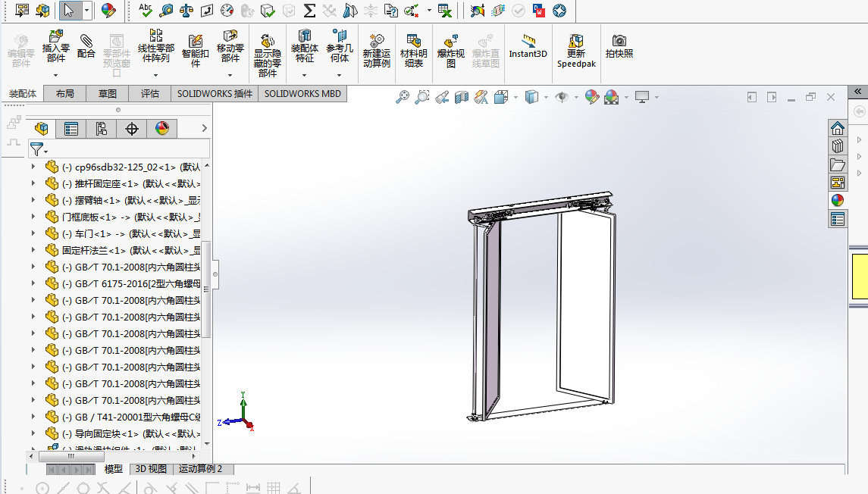Image resolution: width=868 pixels, height=494 pixels.
Task: Click 显示隐藏的零部件 (Show Hidden Components)
Action: (268, 55)
